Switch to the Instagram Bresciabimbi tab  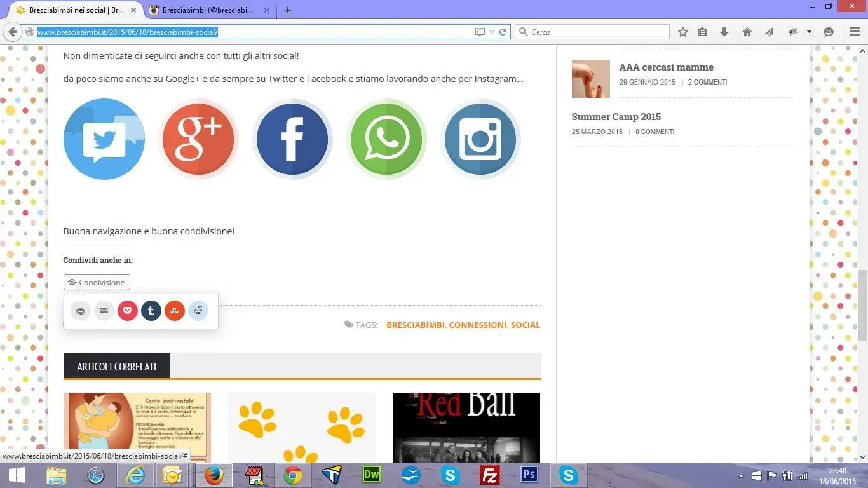[207, 10]
